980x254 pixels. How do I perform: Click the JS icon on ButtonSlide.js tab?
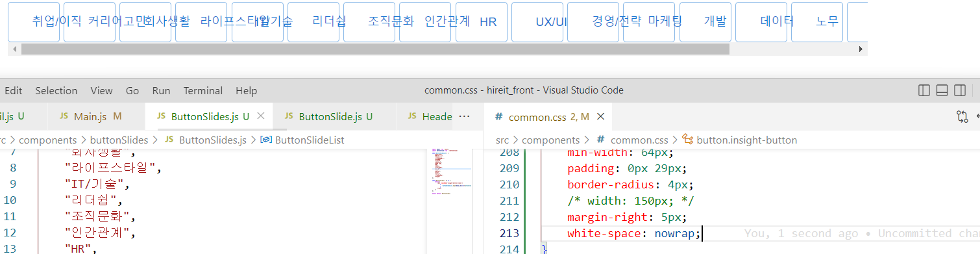288,117
